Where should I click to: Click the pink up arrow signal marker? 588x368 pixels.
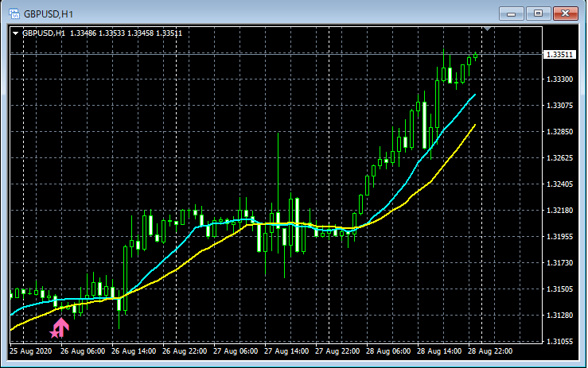(61, 327)
